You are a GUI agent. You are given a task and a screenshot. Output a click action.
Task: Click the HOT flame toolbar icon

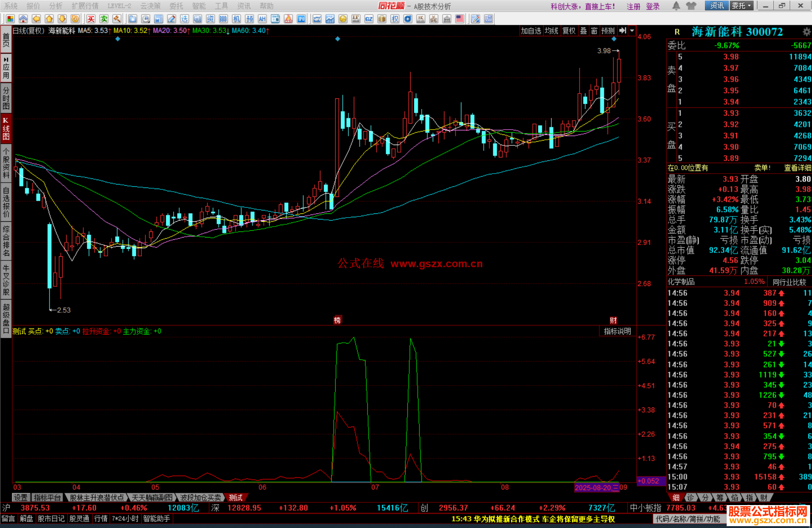click(x=288, y=19)
